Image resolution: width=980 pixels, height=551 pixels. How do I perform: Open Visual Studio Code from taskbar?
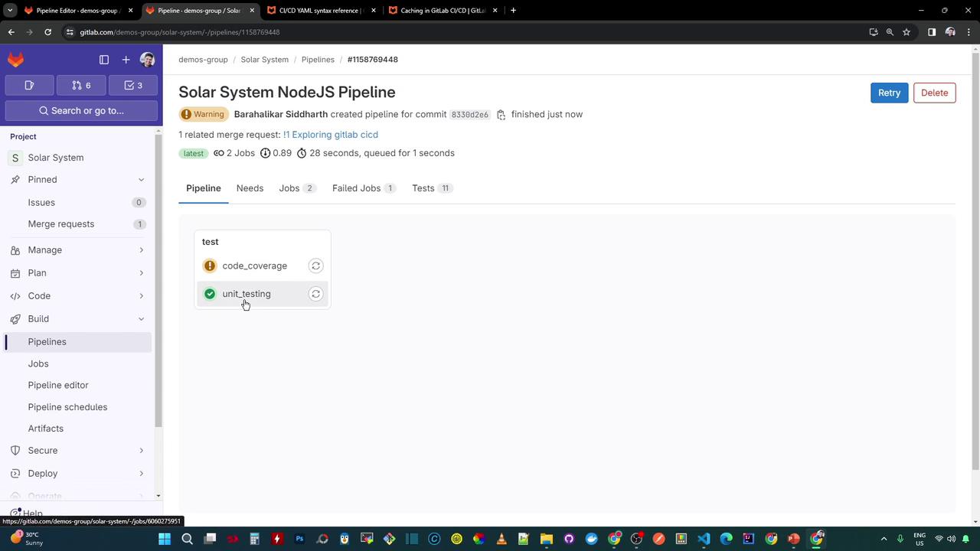pos(704,539)
